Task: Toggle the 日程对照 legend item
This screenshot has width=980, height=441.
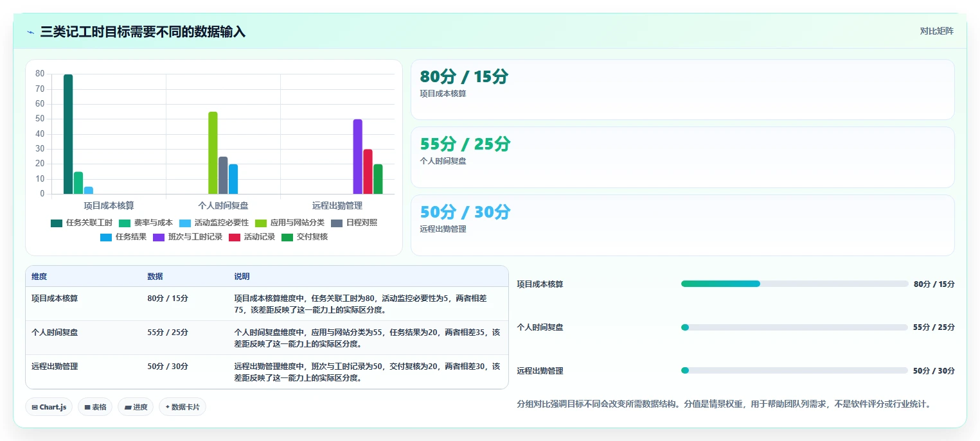Action: [x=354, y=223]
